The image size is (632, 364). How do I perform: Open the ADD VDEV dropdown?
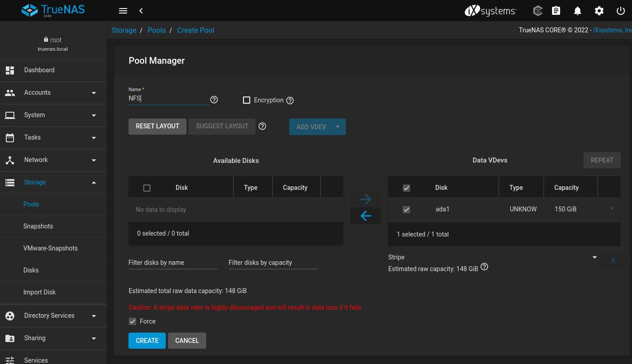tap(337, 127)
